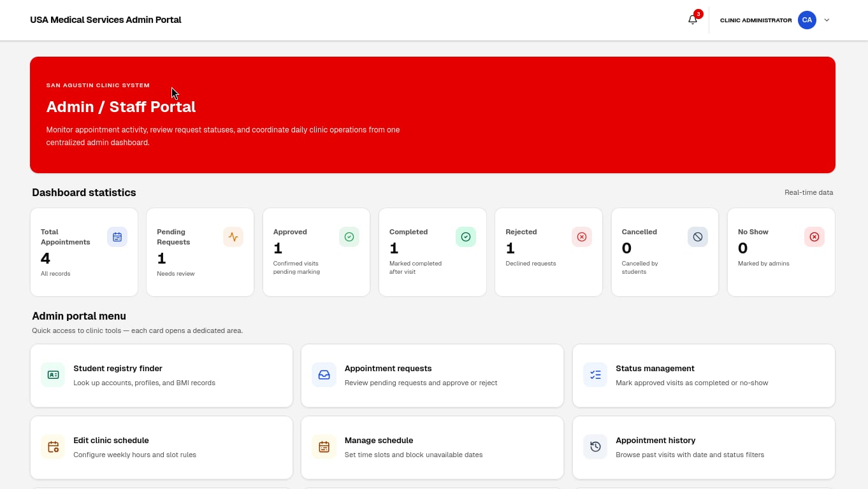Open Appointment requests card title
Viewport: 868px width, 489px height.
(x=388, y=369)
